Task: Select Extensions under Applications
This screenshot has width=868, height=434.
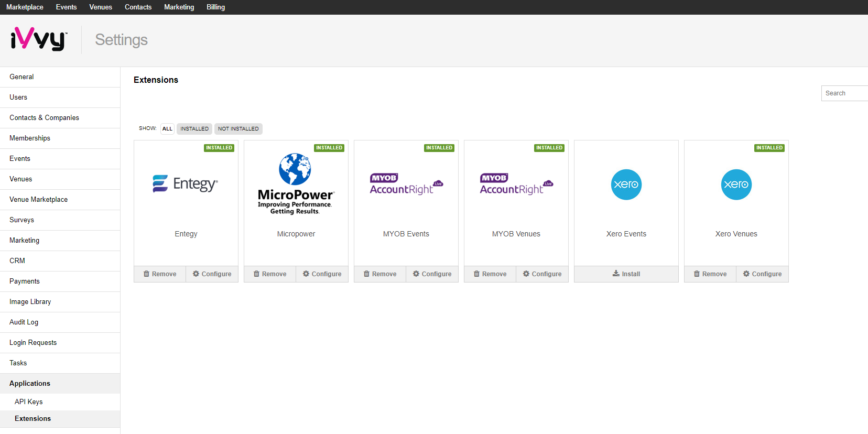Action: click(60, 419)
